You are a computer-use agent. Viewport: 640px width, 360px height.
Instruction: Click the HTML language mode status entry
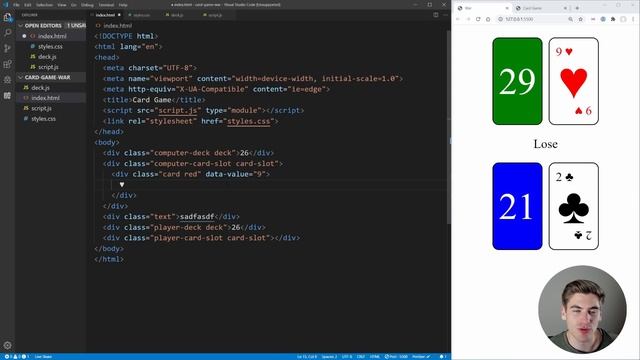[x=374, y=357]
